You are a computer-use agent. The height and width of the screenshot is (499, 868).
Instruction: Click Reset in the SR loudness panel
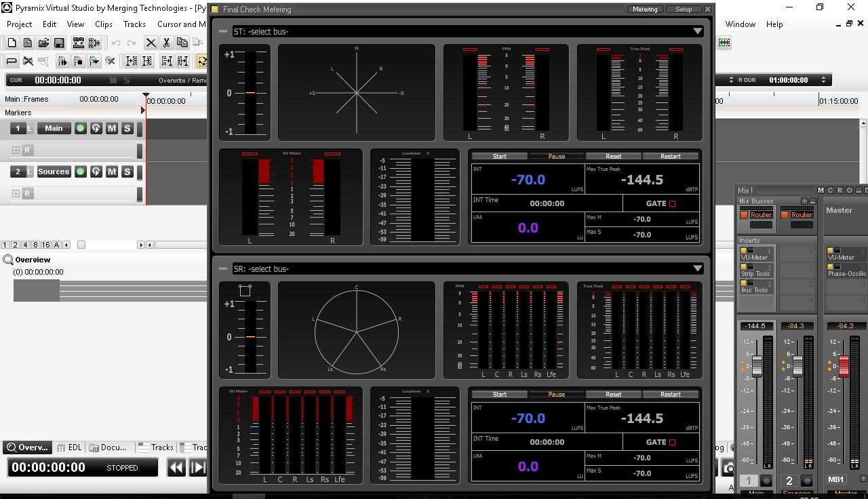click(614, 394)
